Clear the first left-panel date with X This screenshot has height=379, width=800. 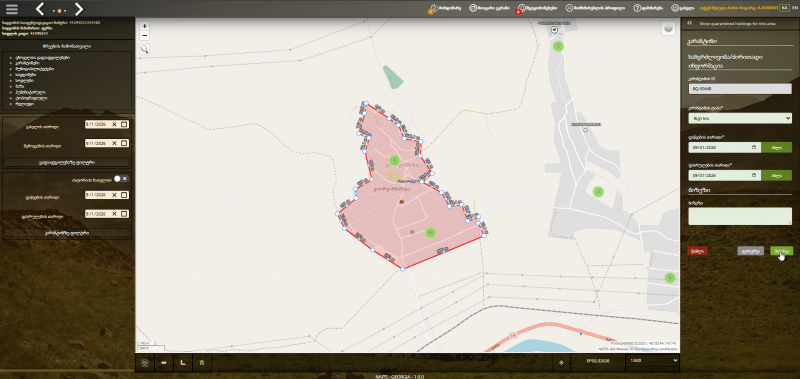114,124
